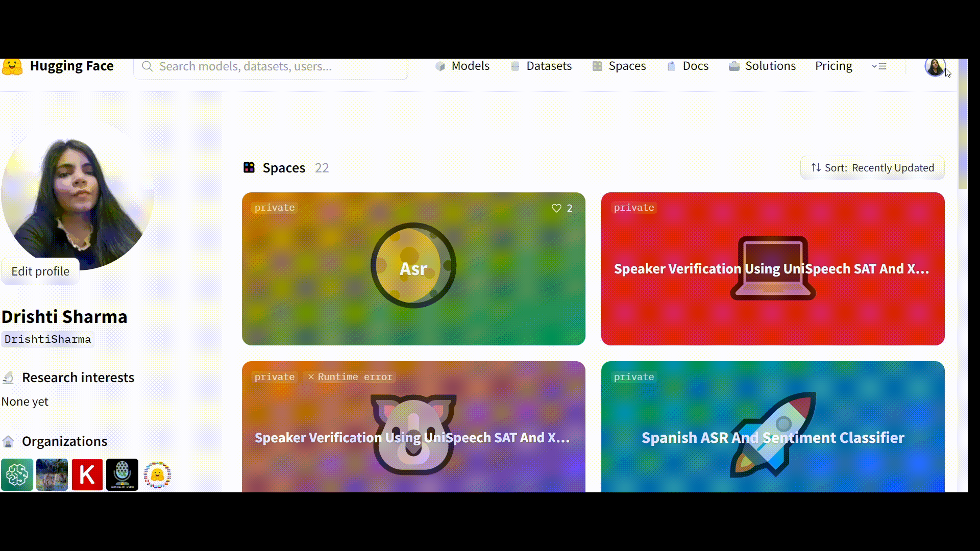Click the Hugging Face emoji logo
The width and height of the screenshot is (980, 551).
click(x=12, y=67)
